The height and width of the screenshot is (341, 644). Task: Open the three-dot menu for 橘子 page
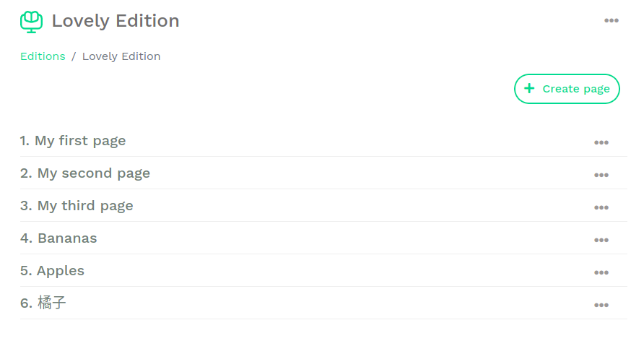coord(601,305)
